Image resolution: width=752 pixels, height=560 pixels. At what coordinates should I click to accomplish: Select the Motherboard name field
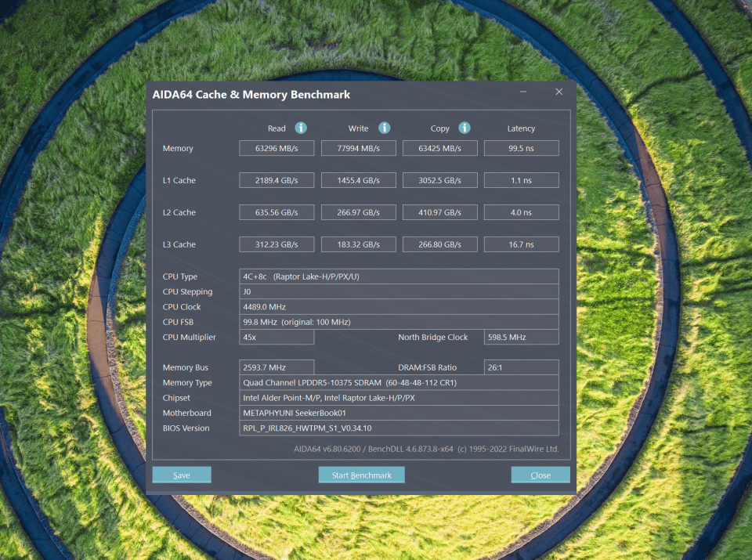tap(399, 413)
